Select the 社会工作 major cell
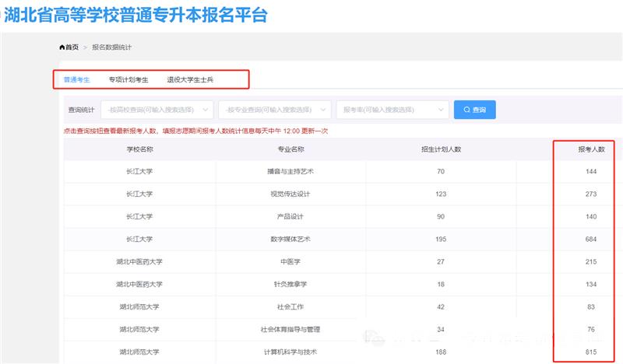Viewport: 623px width, 364px height. tap(290, 307)
